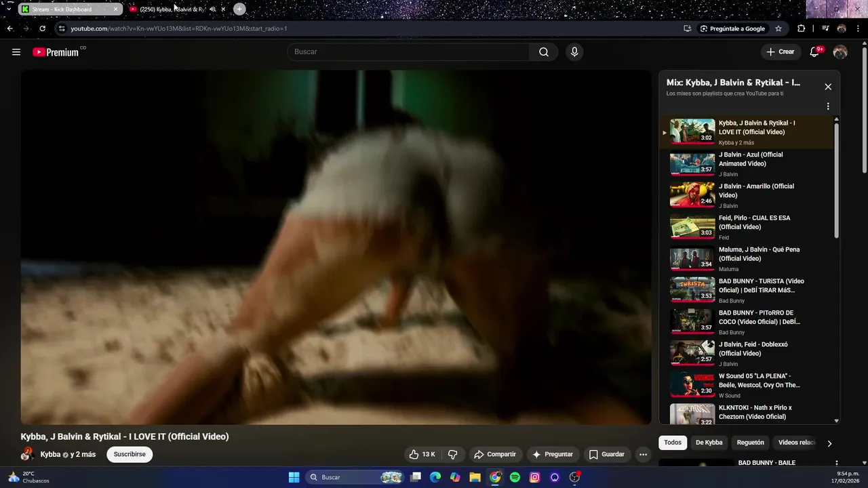Click the Windows taskbar Buscar search box

(x=355, y=477)
